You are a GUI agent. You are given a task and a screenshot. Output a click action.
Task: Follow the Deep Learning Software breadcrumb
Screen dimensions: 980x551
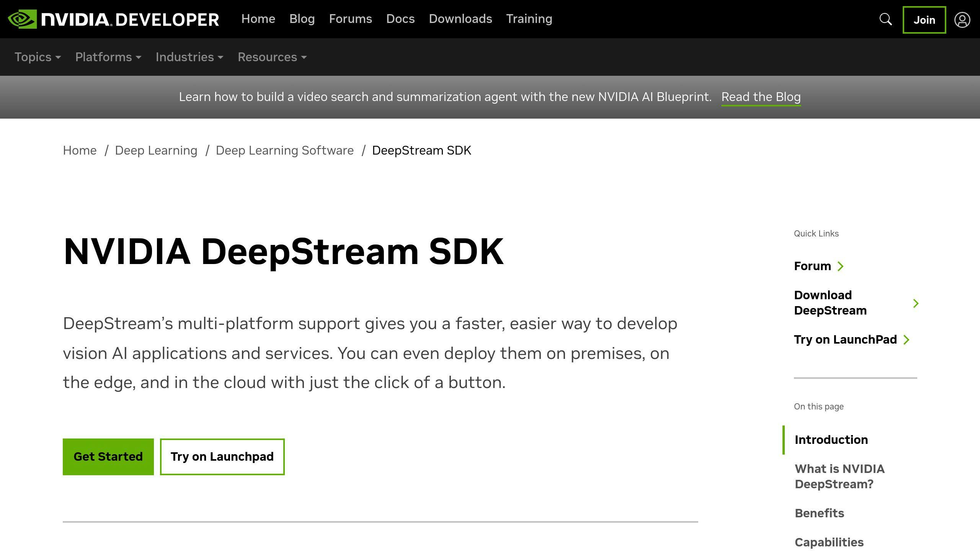pyautogui.click(x=285, y=150)
